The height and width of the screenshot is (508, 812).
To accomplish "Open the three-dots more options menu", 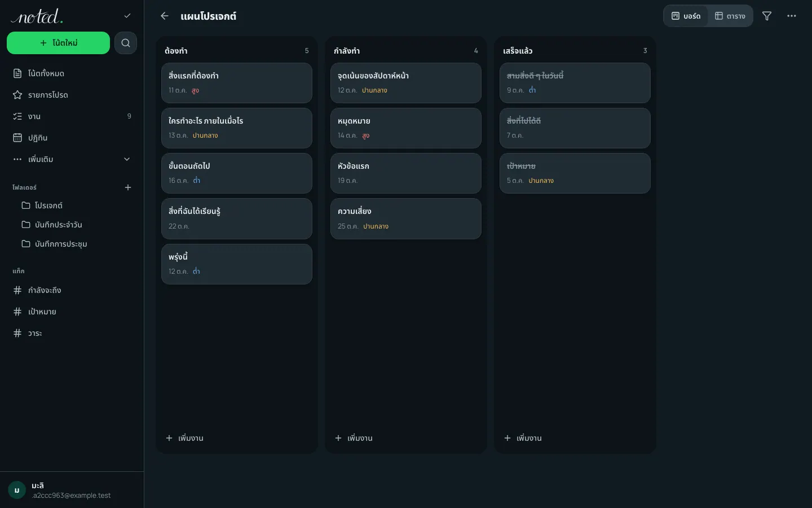I will point(792,16).
